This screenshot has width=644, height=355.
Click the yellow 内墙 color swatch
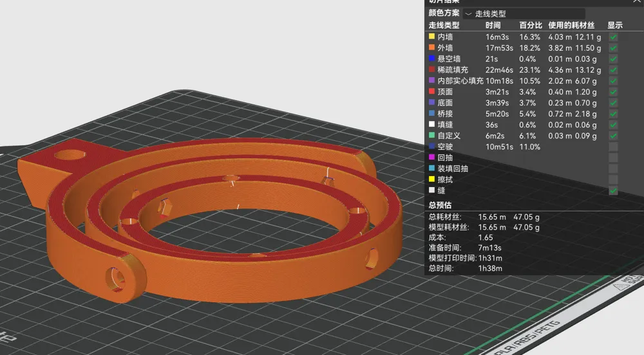[431, 37]
